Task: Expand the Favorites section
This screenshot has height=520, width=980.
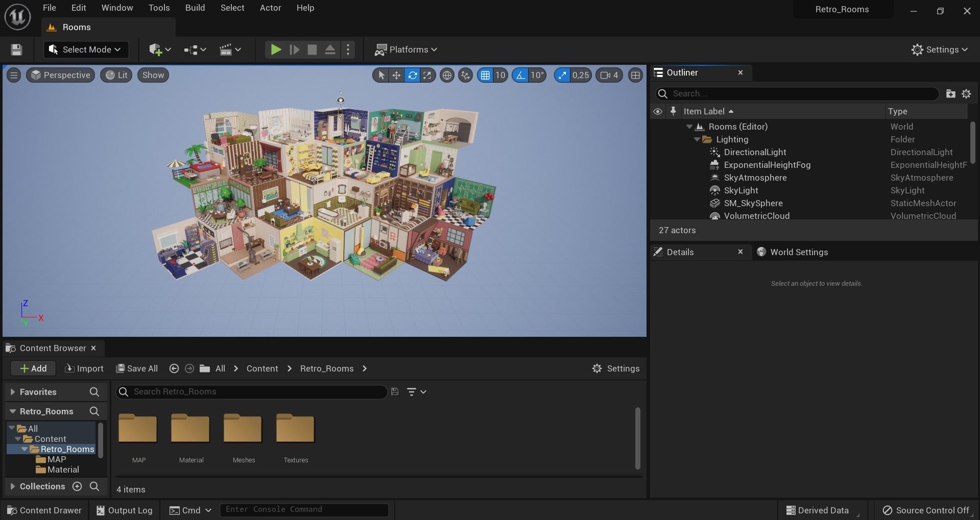Action: point(13,392)
